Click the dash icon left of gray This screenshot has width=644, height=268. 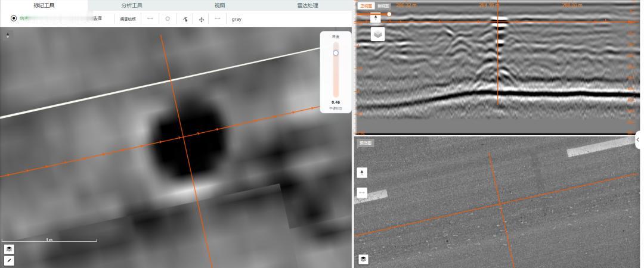point(217,19)
